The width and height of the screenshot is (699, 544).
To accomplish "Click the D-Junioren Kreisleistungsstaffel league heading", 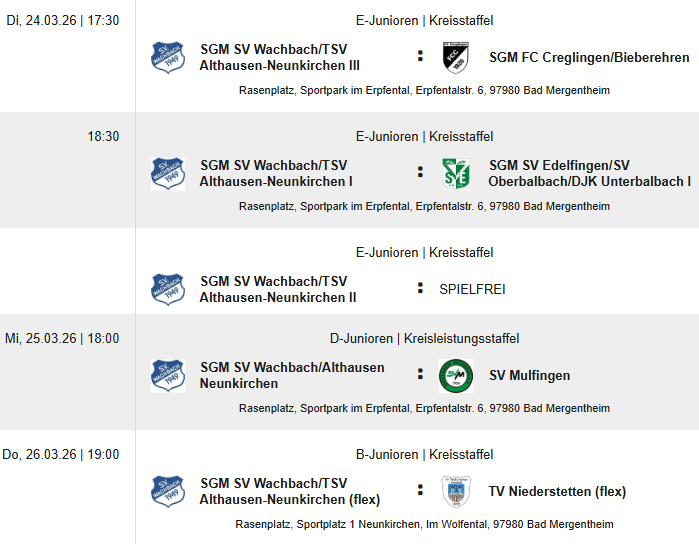I will tap(424, 339).
